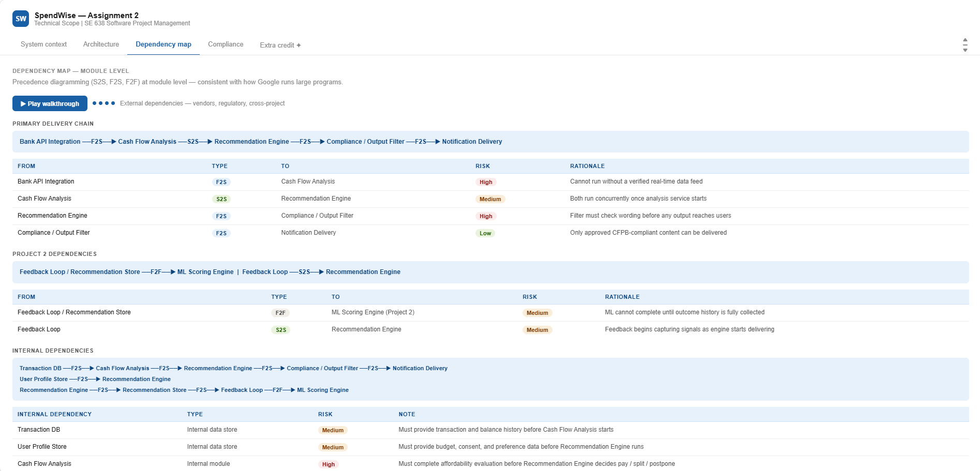
Task: Open the Compliance tab
Action: coord(226,44)
